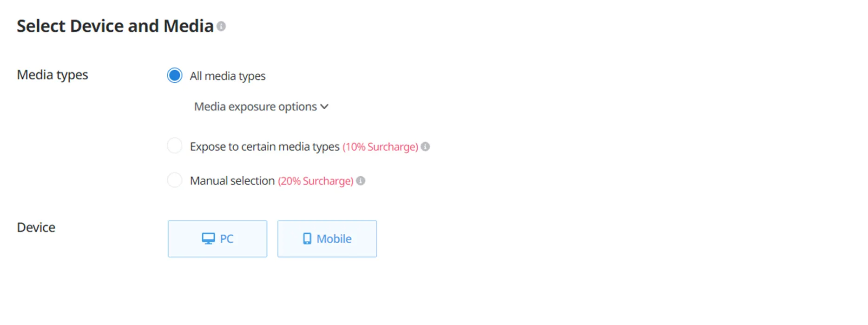868x325 pixels.
Task: Click the red "(10% Surcharge)" text
Action: [380, 147]
